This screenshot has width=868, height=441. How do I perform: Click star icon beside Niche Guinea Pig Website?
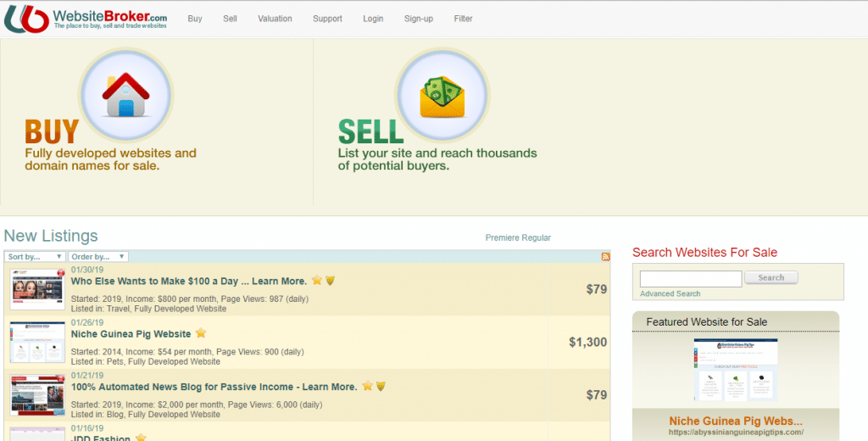pos(201,333)
